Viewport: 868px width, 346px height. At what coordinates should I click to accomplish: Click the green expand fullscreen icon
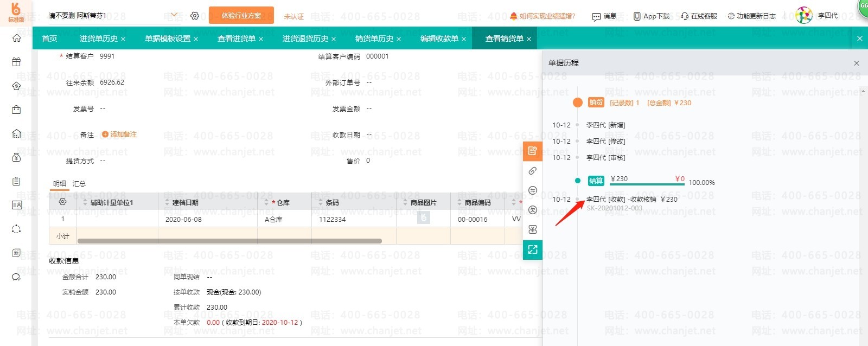[533, 249]
